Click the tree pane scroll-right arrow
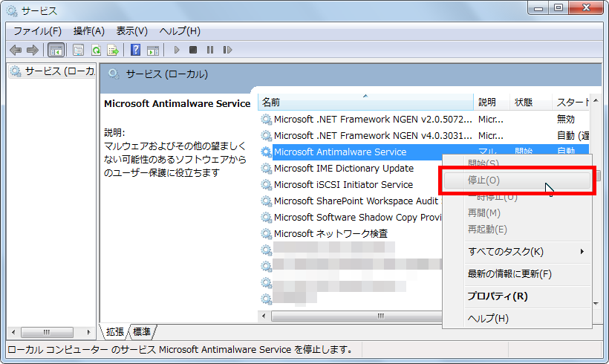The height and width of the screenshot is (364, 609). [88, 332]
